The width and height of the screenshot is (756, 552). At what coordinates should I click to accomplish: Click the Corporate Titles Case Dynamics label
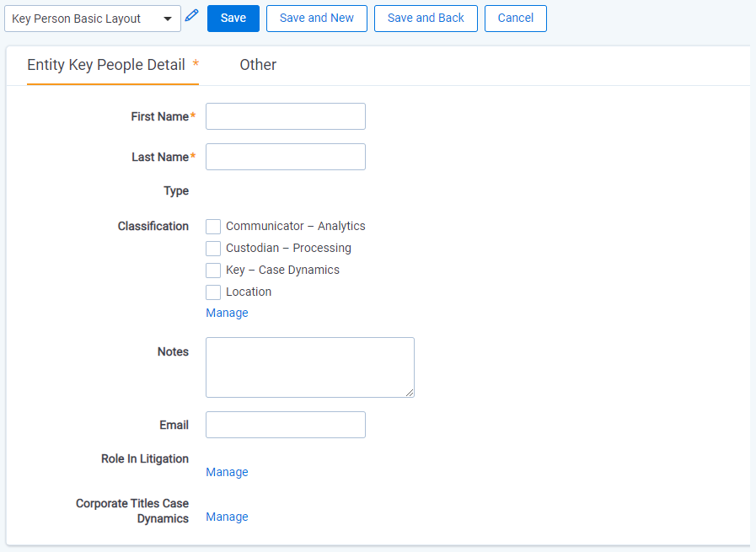[132, 511]
